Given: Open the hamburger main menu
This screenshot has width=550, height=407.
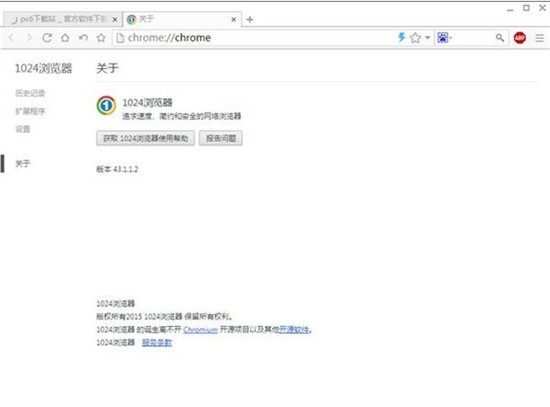Looking at the screenshot, I should pos(539,38).
